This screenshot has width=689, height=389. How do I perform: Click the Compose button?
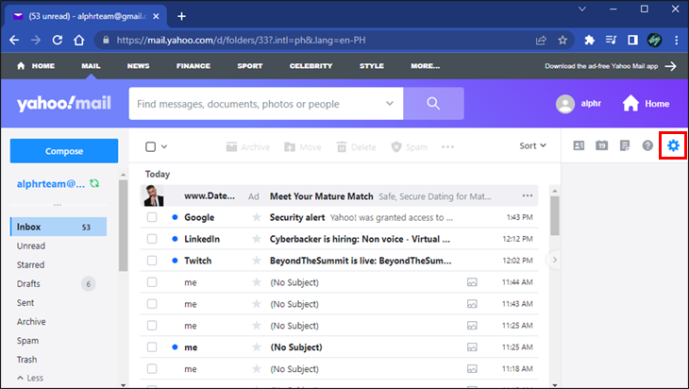[64, 151]
